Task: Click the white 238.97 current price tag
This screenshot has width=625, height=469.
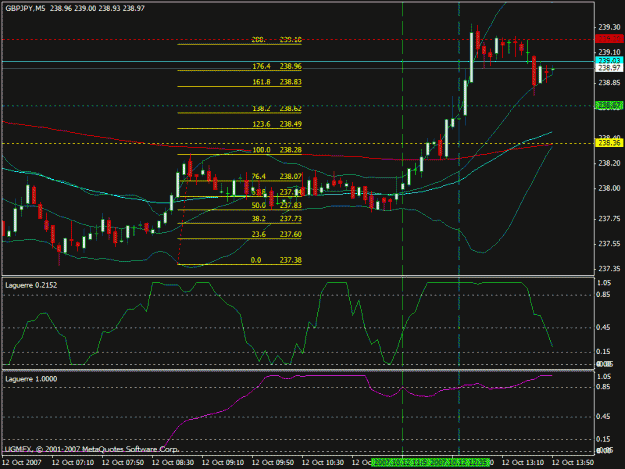Action: (609, 68)
